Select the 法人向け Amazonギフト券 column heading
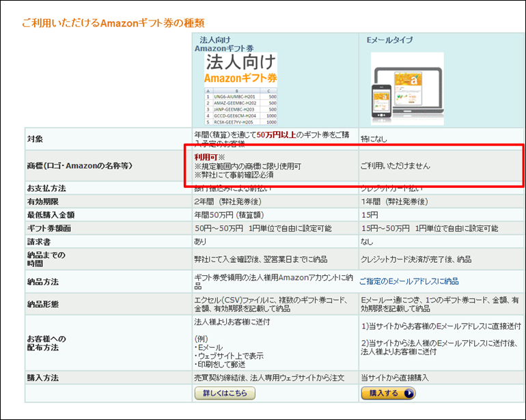 pos(224,44)
